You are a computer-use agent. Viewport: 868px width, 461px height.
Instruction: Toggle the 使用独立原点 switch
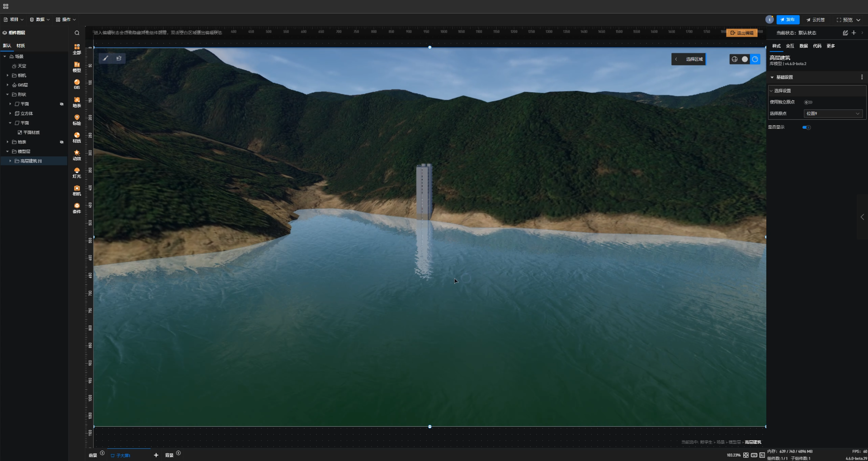pyautogui.click(x=808, y=102)
